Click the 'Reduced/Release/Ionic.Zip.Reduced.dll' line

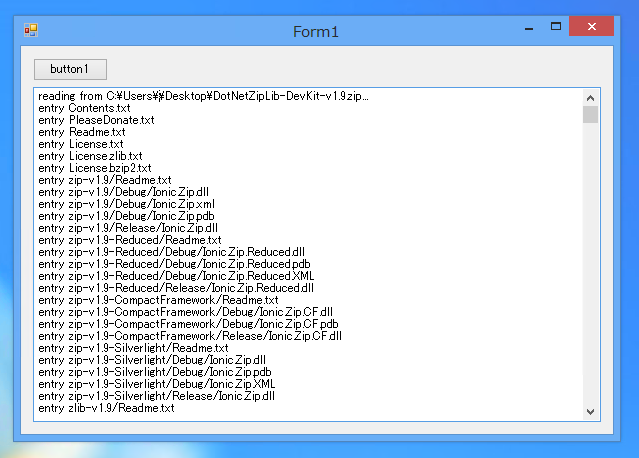(176, 288)
